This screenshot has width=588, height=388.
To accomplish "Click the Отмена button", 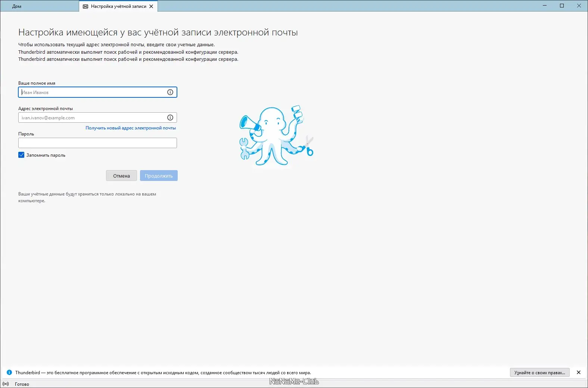I will coord(121,176).
